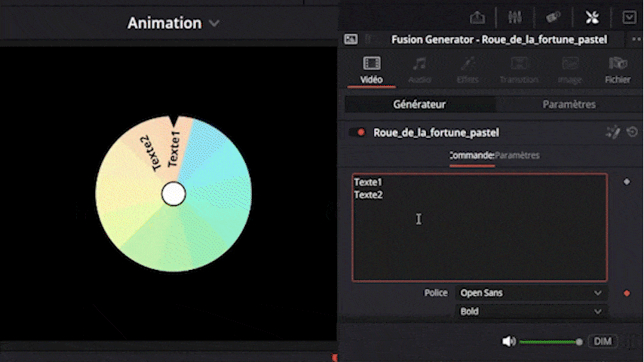Toggle keyframe diamond for the text field
Viewport: 644px width, 362px height.
tap(627, 182)
